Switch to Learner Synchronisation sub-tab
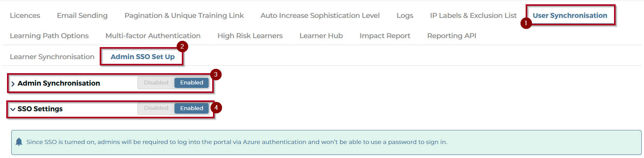This screenshot has width=644, height=158. click(x=52, y=57)
